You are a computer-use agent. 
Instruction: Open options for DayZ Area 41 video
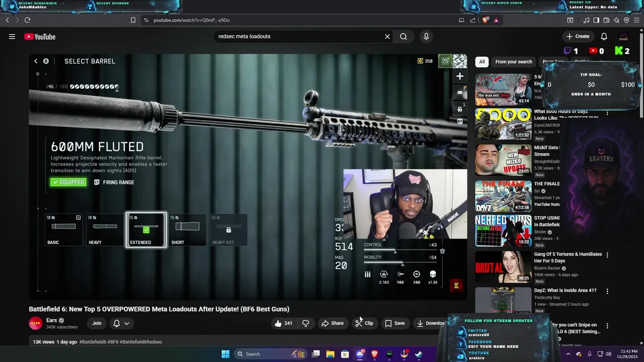click(607, 291)
